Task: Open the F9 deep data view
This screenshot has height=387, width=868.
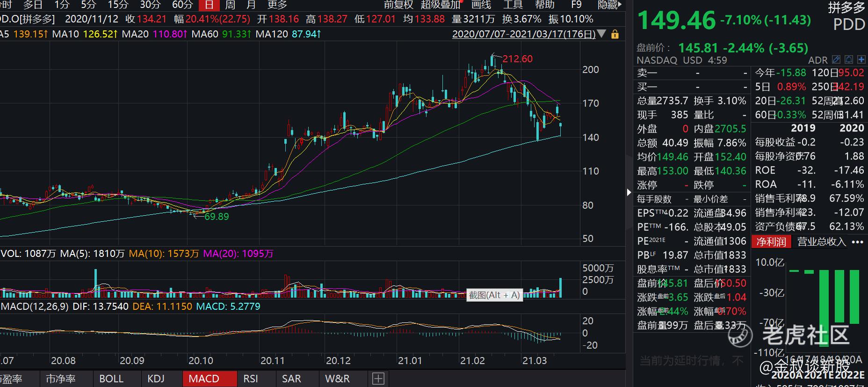Action: [x=576, y=5]
